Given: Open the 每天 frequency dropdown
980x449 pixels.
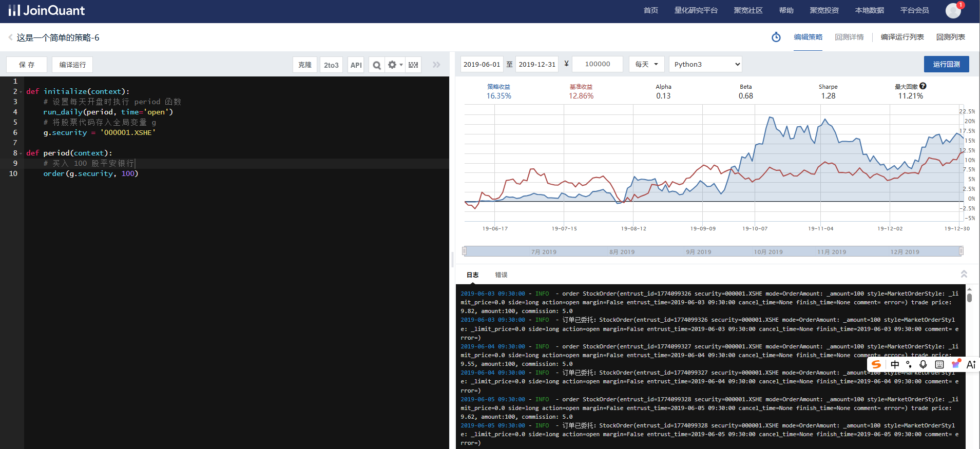Looking at the screenshot, I should (647, 64).
